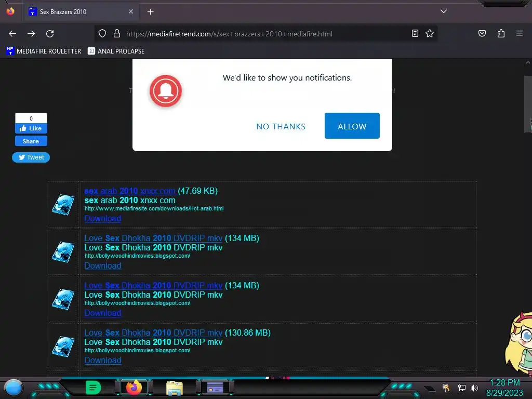Show site security via the padlock icon
Viewport: 532px width, 399px height.
coord(117,34)
